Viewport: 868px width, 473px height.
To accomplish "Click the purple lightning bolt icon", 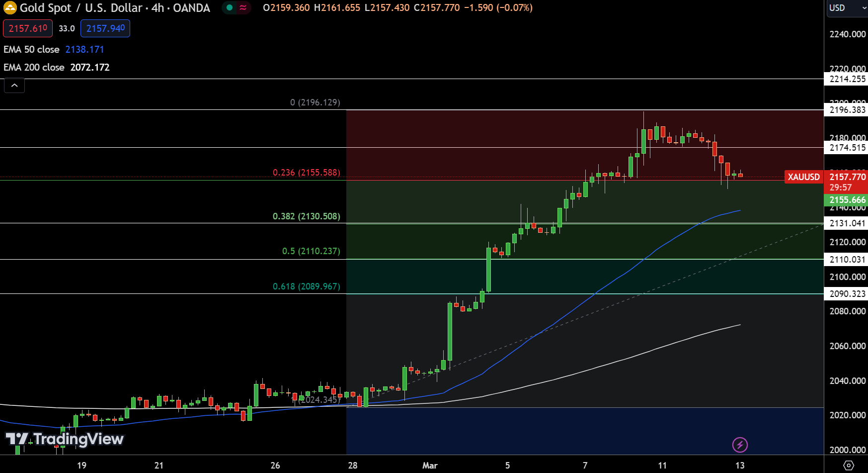I will pos(740,445).
